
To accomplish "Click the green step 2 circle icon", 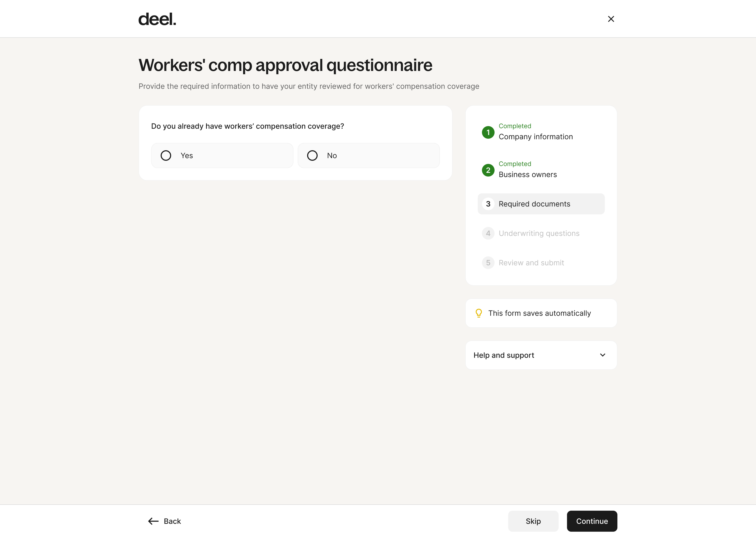I will (488, 170).
